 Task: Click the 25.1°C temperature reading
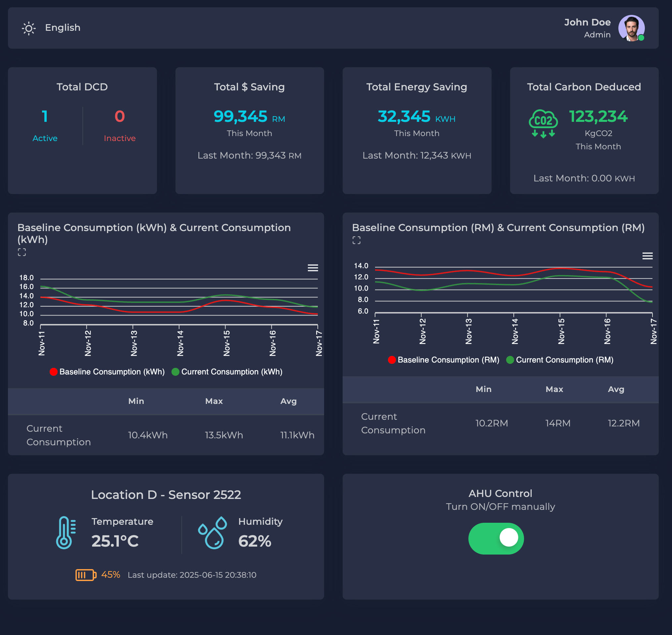point(115,541)
